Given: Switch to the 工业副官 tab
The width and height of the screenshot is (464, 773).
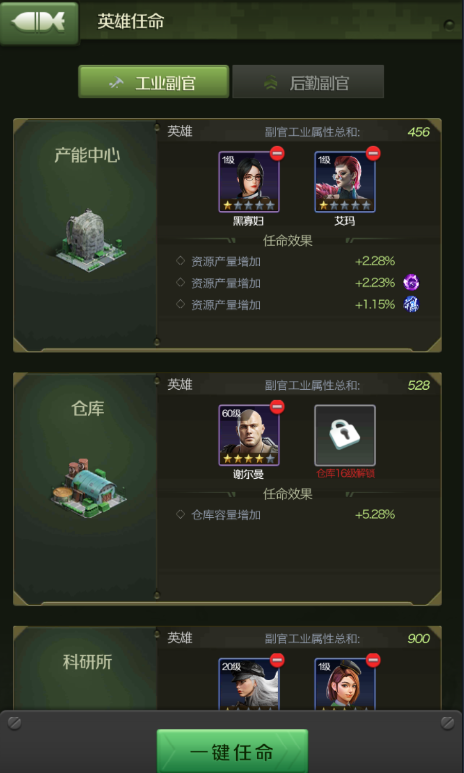Looking at the screenshot, I should pos(153,82).
